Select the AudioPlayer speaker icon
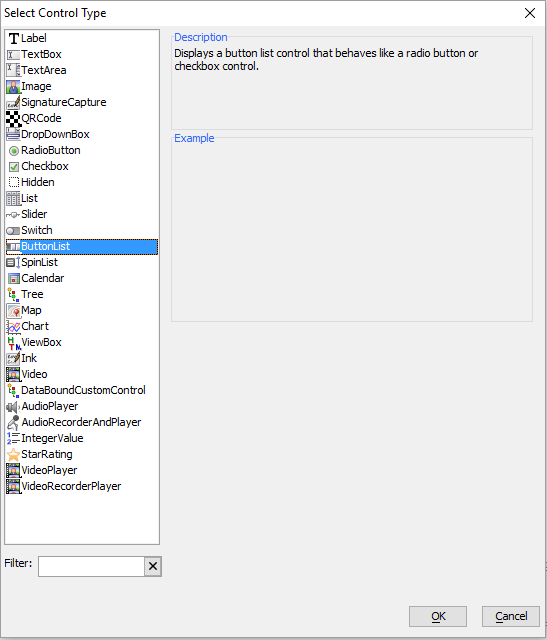Screen dimensions: 547x640 pyautogui.click(x=13, y=407)
